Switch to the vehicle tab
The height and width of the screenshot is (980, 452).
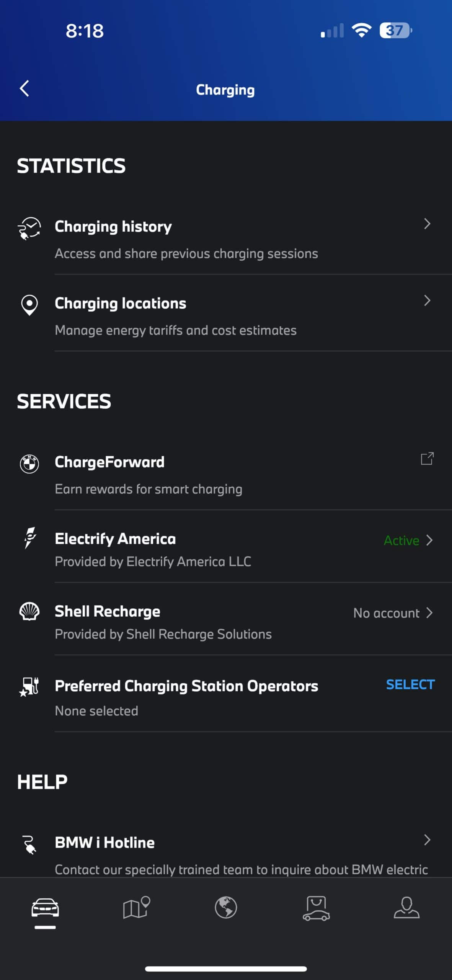(45, 908)
